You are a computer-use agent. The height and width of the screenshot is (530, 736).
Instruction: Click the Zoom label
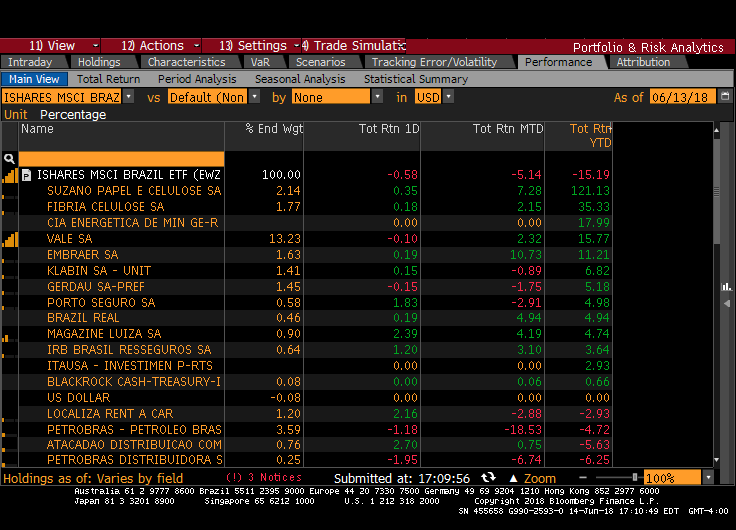point(540,478)
